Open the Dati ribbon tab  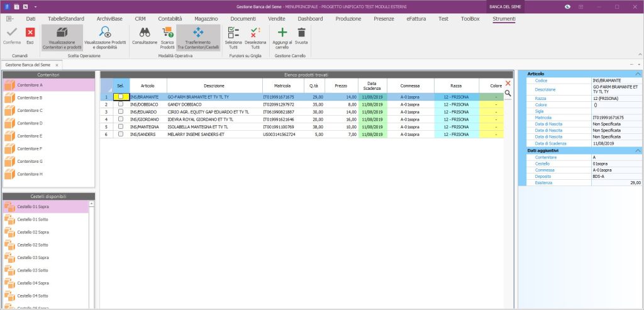tap(31, 19)
